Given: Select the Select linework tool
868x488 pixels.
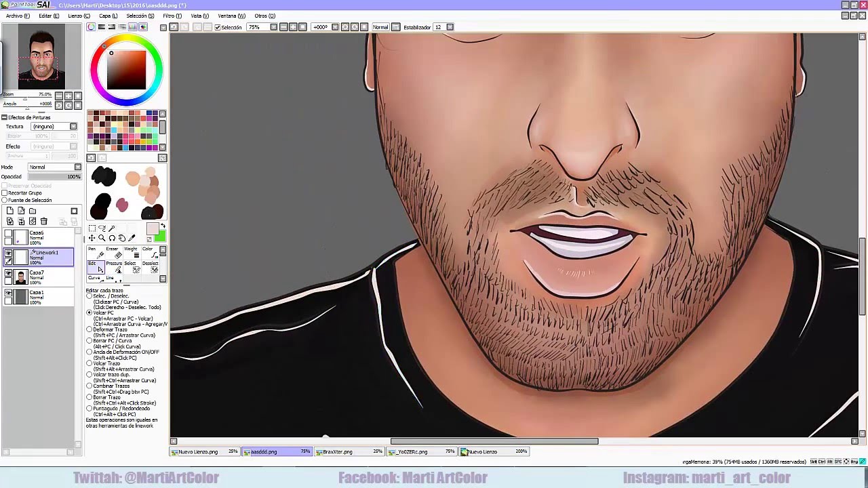Looking at the screenshot, I should pyautogui.click(x=131, y=267).
